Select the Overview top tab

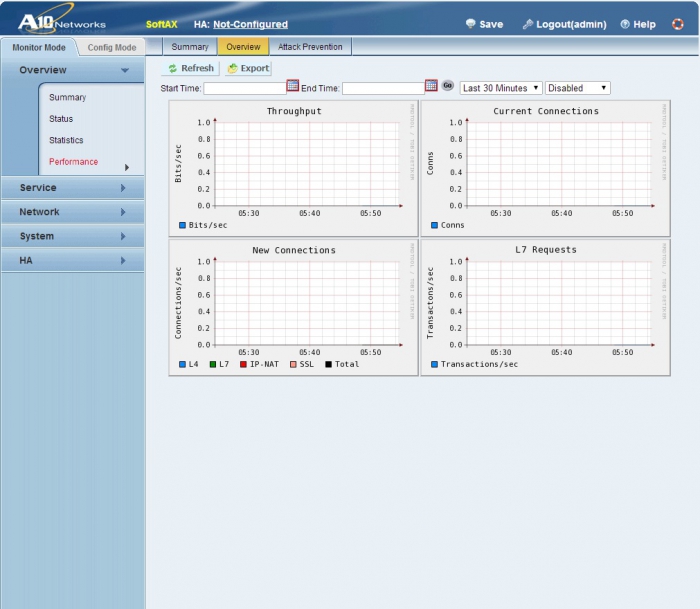[x=243, y=47]
